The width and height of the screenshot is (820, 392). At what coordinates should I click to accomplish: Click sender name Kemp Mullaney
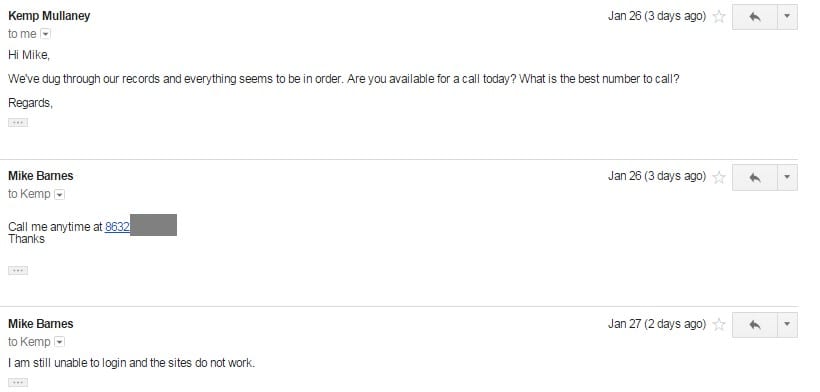click(x=49, y=16)
